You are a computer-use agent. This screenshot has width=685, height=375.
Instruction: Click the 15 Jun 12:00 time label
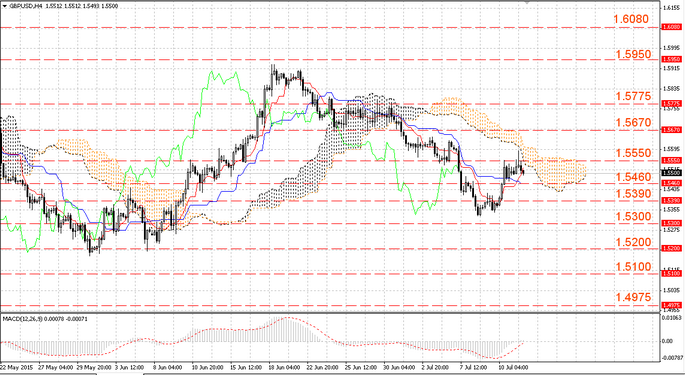246,368
